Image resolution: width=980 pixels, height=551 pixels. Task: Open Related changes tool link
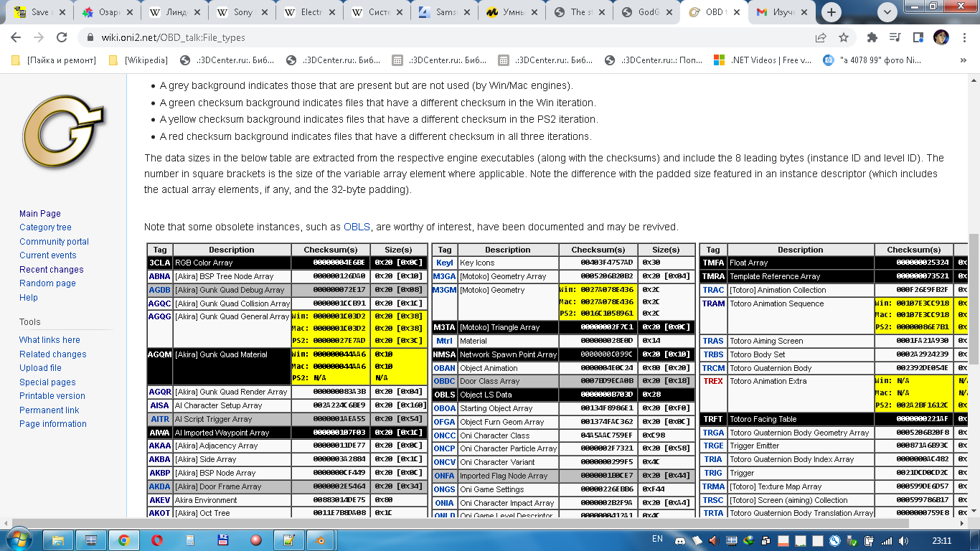click(x=52, y=354)
